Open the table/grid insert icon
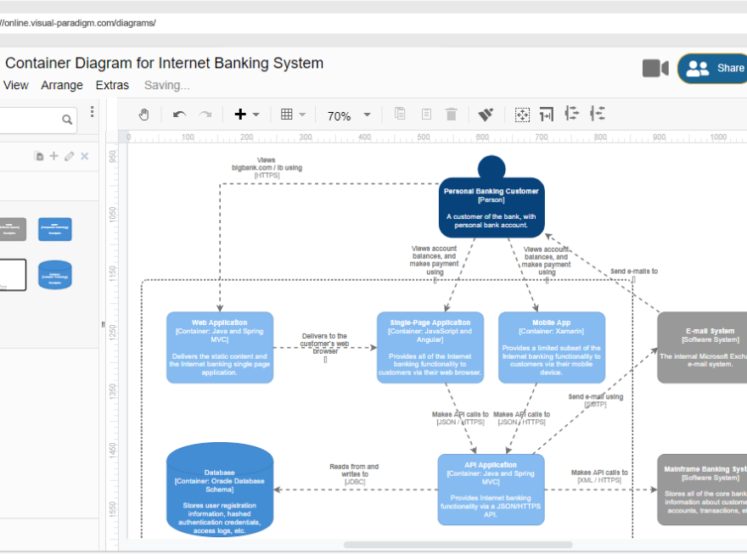Image resolution: width=747 pixels, height=560 pixels. pos(289,114)
